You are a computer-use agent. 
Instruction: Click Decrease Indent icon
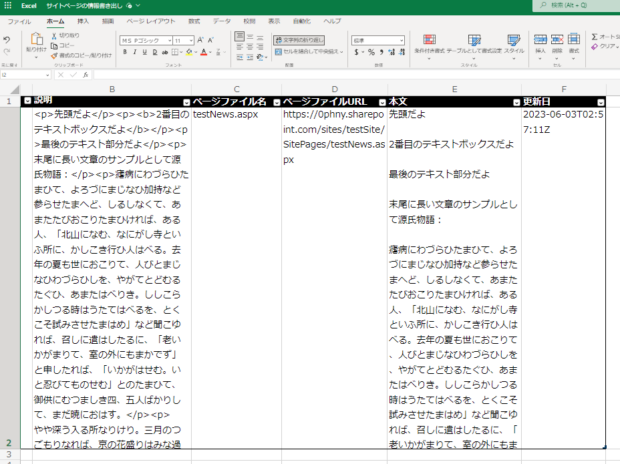click(x=240, y=57)
